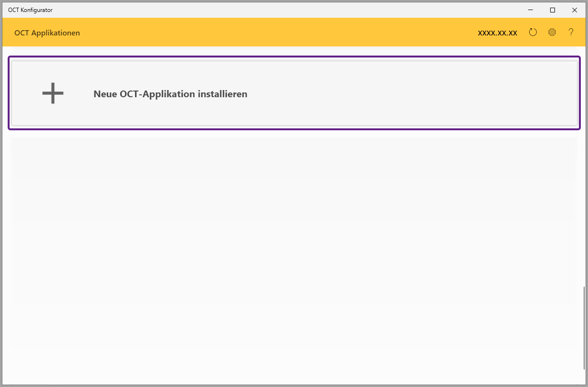This screenshot has width=588, height=387.
Task: Click the refresh icon in the header
Action: 533,33
